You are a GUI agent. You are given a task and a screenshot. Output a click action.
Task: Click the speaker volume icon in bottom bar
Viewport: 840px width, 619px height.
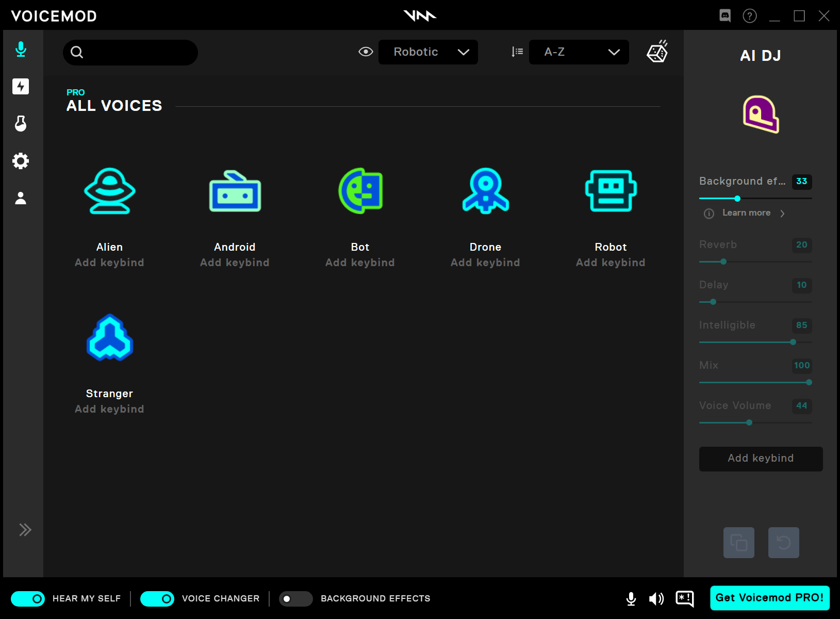point(656,598)
